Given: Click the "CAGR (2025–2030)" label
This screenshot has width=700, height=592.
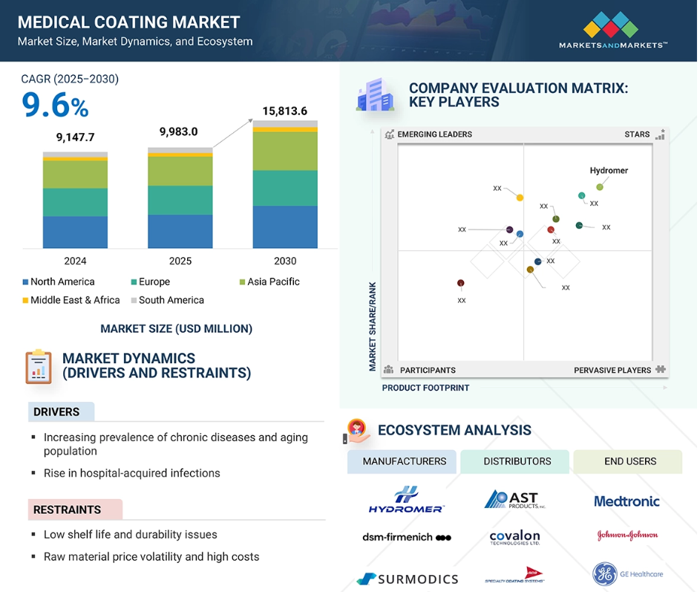Looking at the screenshot, I should click(70, 79).
